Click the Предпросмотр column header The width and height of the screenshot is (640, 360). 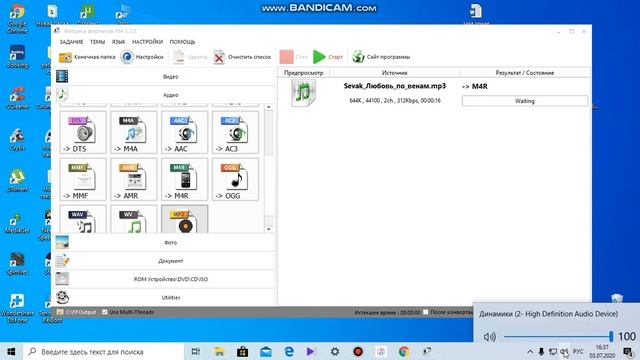click(x=304, y=73)
